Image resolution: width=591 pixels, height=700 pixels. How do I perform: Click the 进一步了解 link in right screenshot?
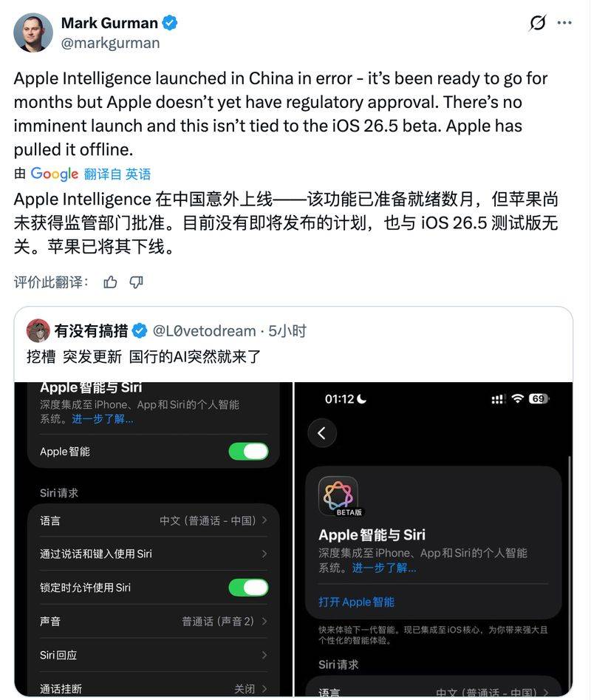point(384,568)
